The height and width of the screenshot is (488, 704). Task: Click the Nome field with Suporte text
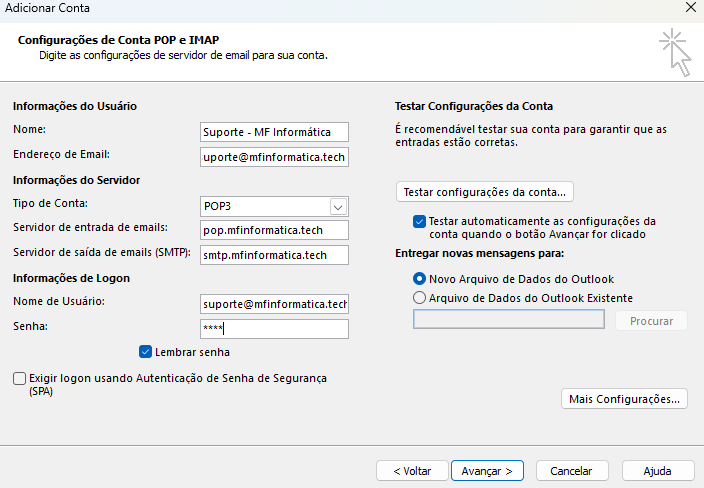pyautogui.click(x=273, y=132)
